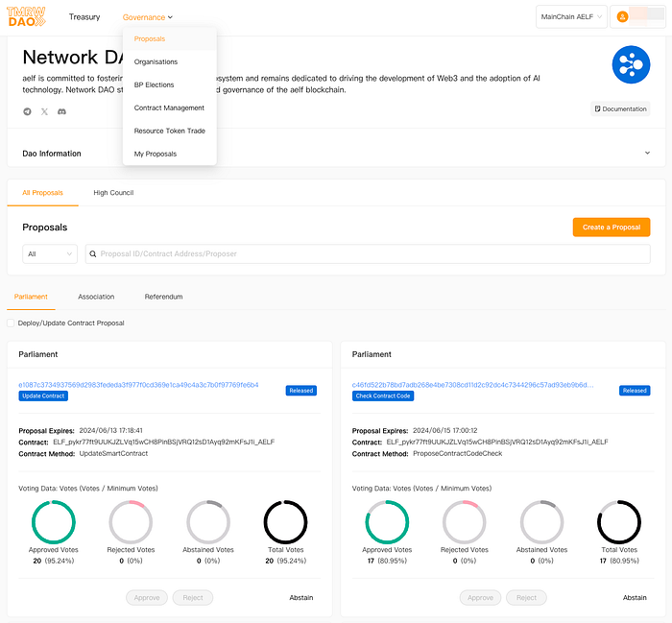Click Total Votes ring showing 17 (80.95%)
This screenshot has width=672, height=623.
[x=619, y=522]
